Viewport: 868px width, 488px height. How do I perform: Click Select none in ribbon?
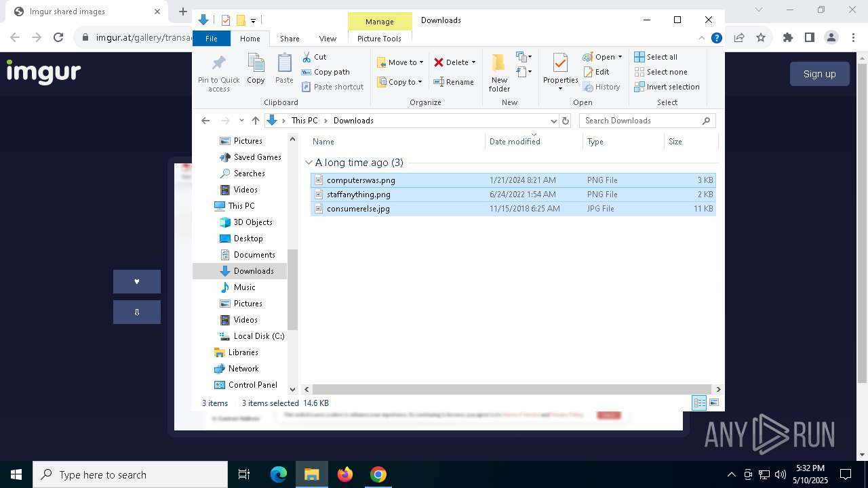point(660,72)
